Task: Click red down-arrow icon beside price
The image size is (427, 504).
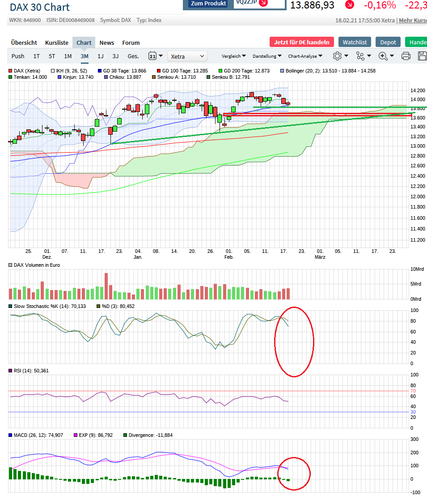Action: pyautogui.click(x=350, y=4)
